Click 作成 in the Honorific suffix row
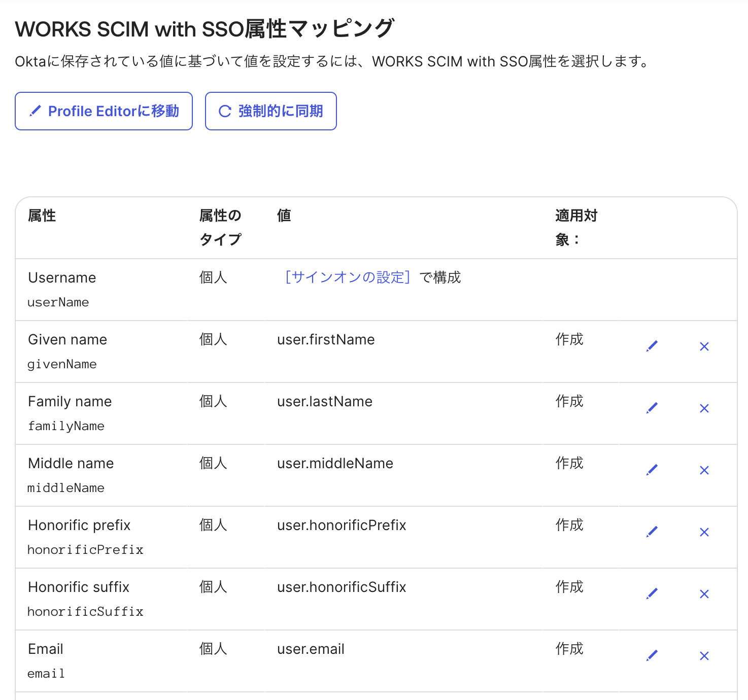 569,587
